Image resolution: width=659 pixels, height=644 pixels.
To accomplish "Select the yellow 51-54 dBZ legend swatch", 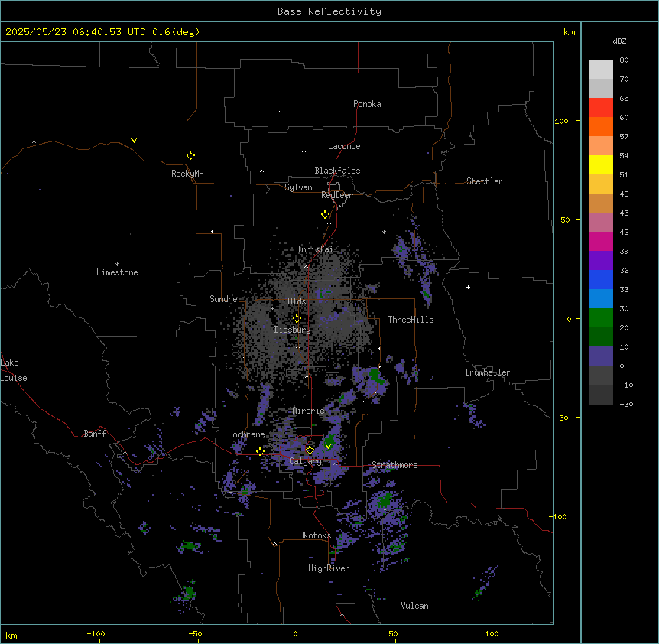I will [x=601, y=164].
